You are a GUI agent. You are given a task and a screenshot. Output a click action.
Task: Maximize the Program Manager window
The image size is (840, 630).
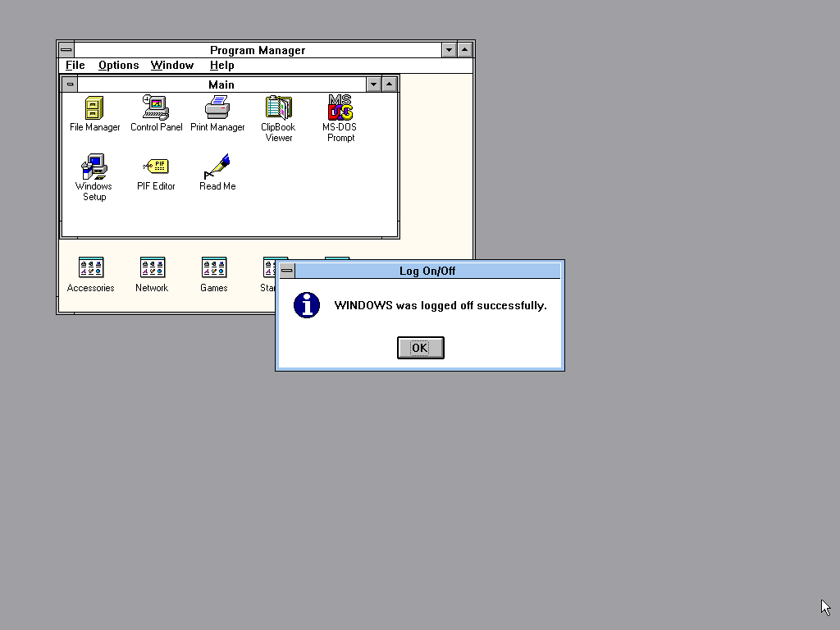tap(464, 50)
